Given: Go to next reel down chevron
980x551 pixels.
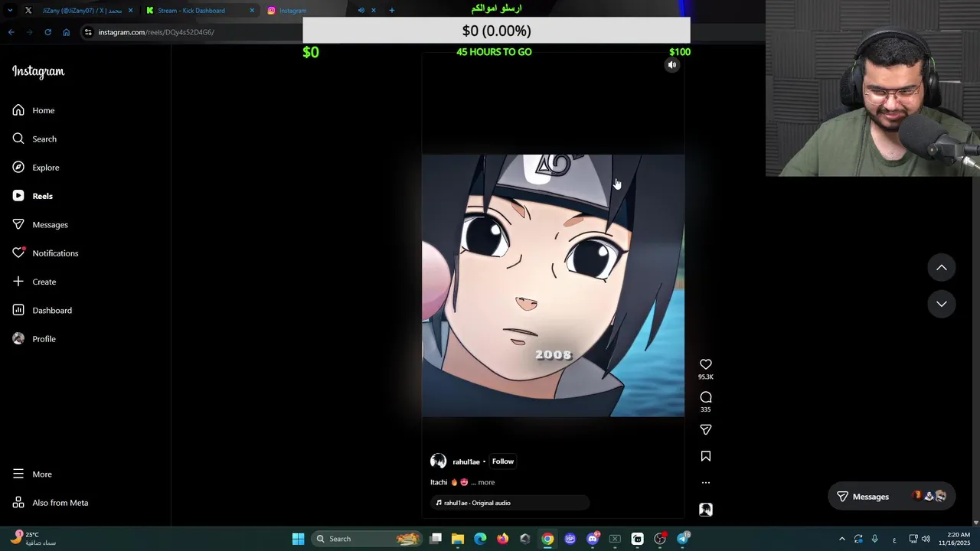Looking at the screenshot, I should [x=942, y=304].
